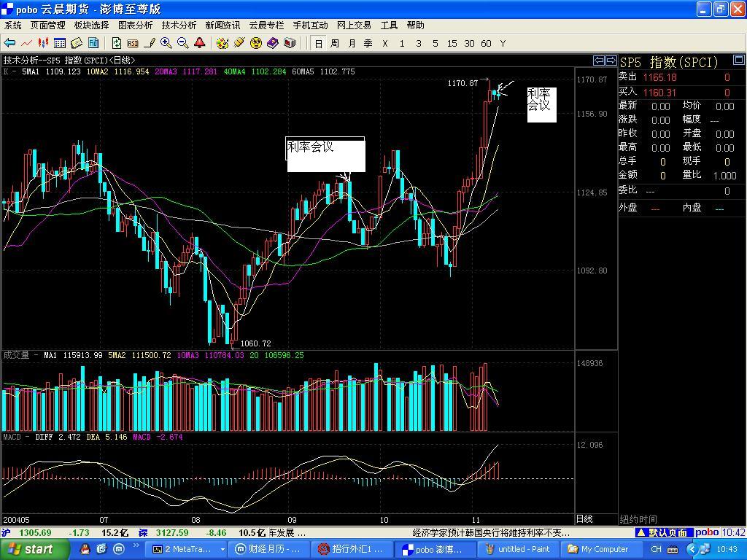Zoom in with the plus magnifier icon
747x560 pixels.
click(166, 43)
